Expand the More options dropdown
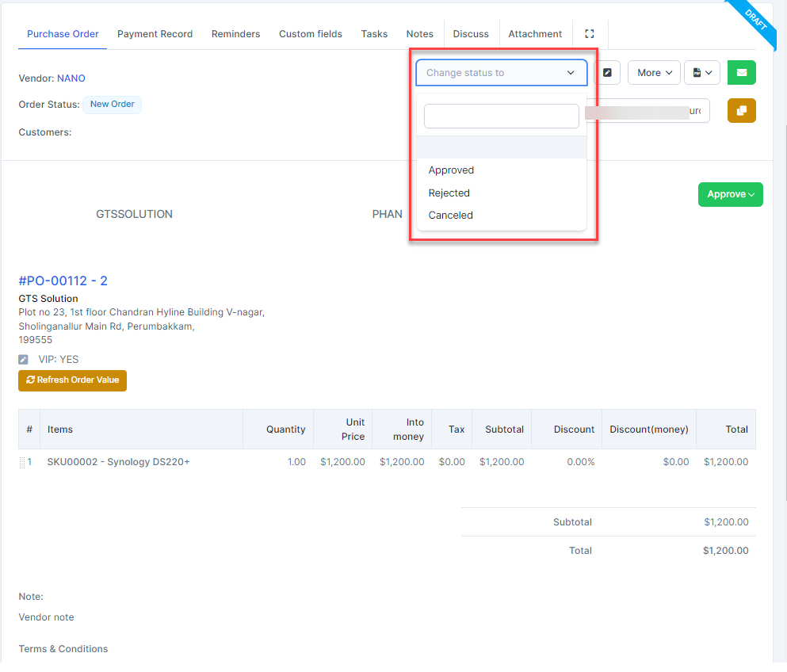787x672 pixels. pyautogui.click(x=655, y=73)
